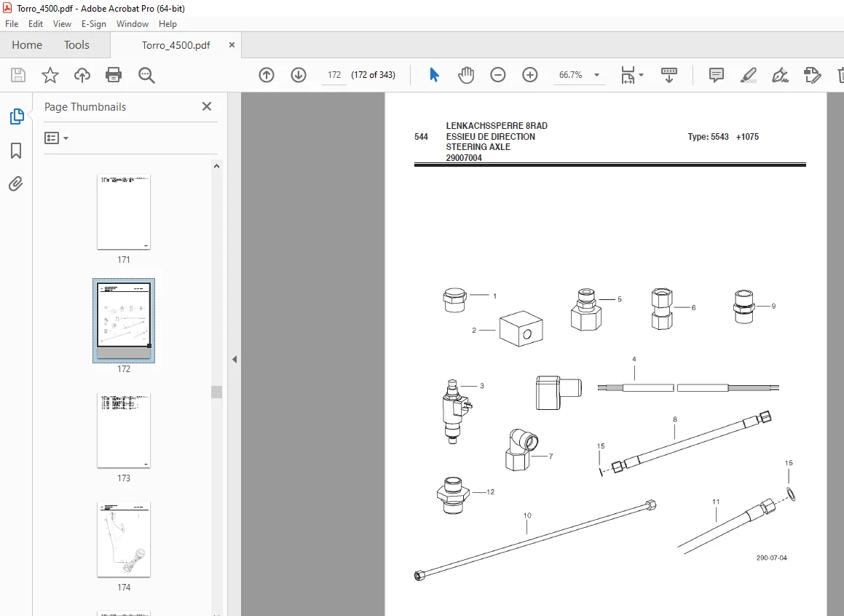
Task: Click the +1075 text in header
Action: click(x=747, y=137)
